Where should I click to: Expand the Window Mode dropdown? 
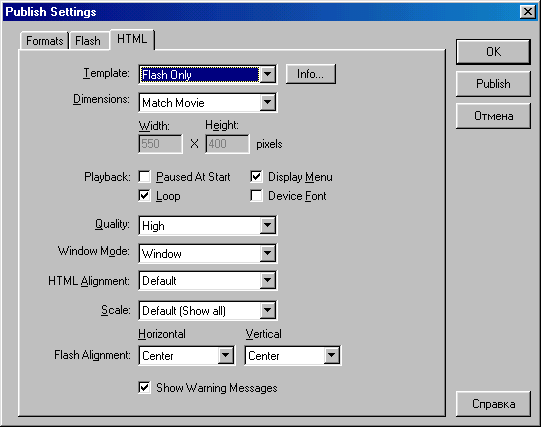207,254
